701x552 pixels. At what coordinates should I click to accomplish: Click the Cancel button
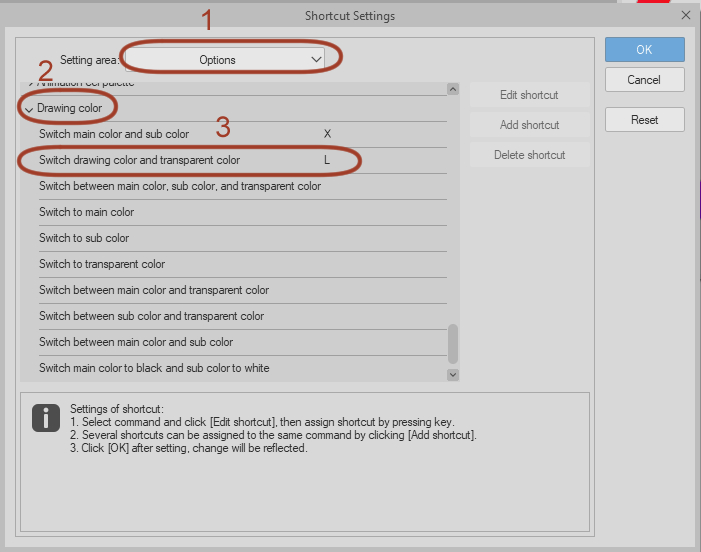(x=644, y=80)
